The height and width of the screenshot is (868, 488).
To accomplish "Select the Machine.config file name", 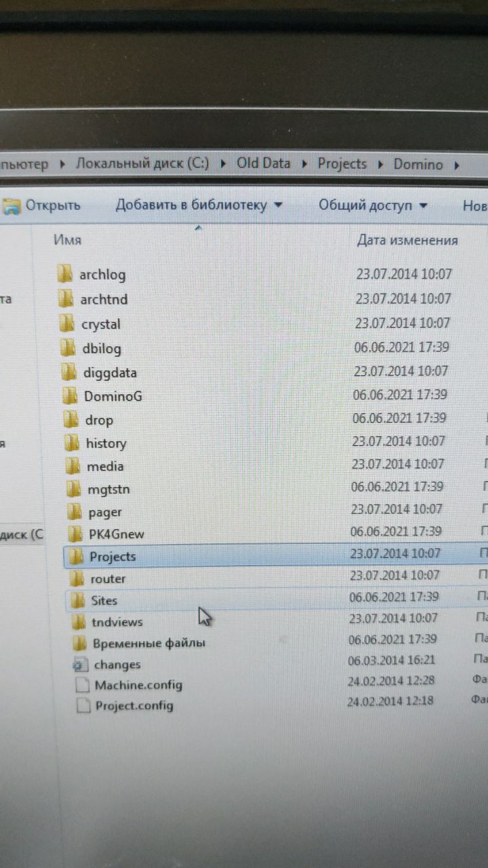I will pyautogui.click(x=138, y=685).
